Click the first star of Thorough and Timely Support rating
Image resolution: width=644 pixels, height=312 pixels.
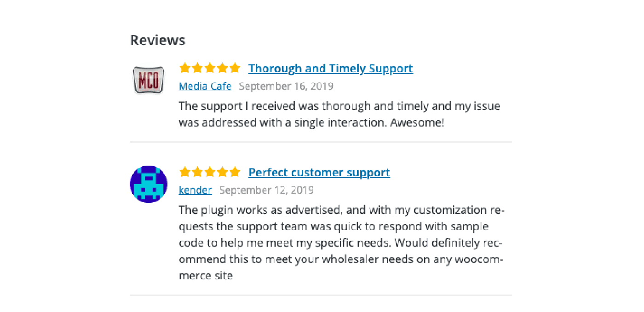185,68
